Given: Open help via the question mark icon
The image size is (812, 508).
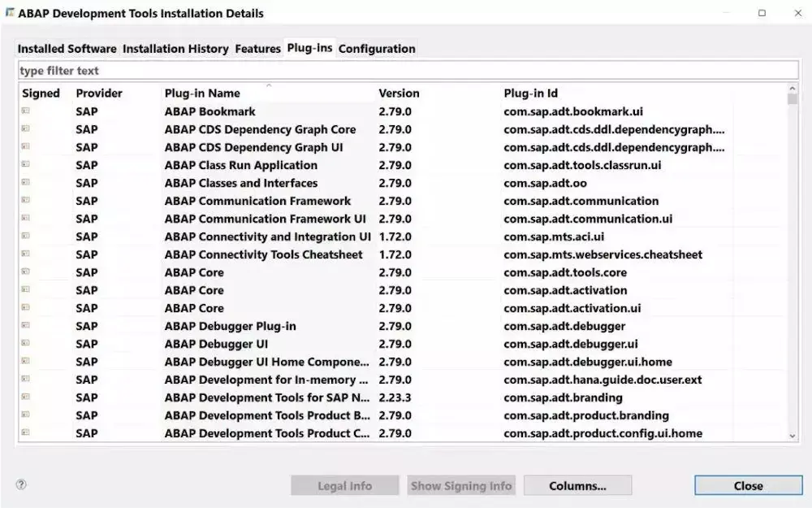Looking at the screenshot, I should pyautogui.click(x=20, y=485).
